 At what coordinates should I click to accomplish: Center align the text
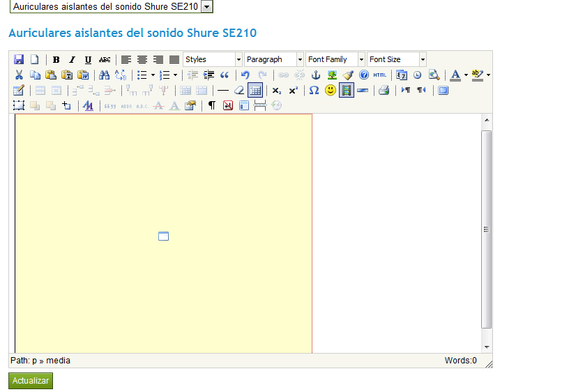coord(142,59)
